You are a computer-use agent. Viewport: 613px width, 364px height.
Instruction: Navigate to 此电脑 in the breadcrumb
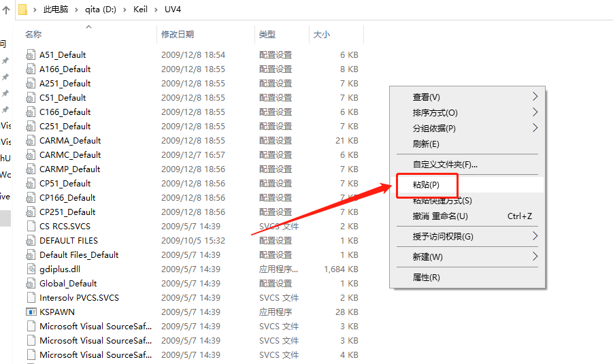(x=56, y=10)
